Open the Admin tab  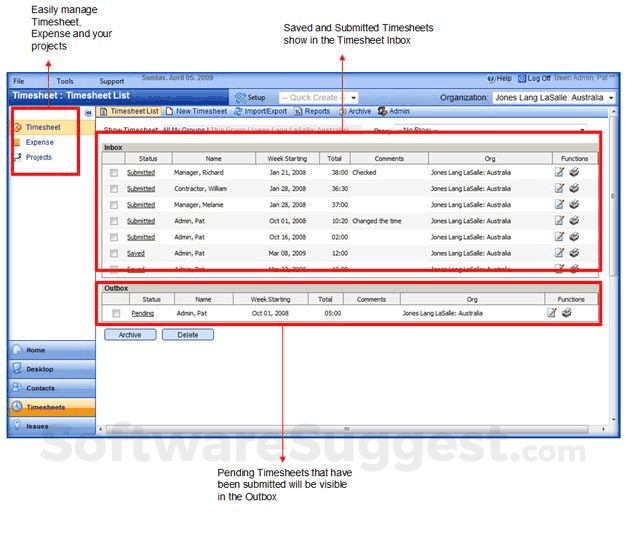coord(394,111)
